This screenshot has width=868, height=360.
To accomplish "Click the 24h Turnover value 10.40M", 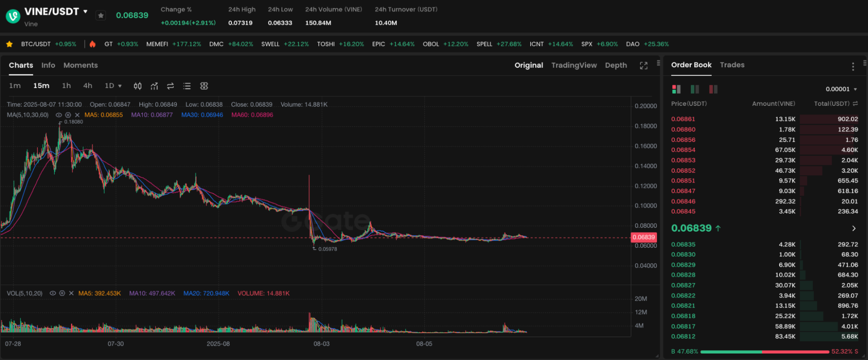I will (x=386, y=23).
